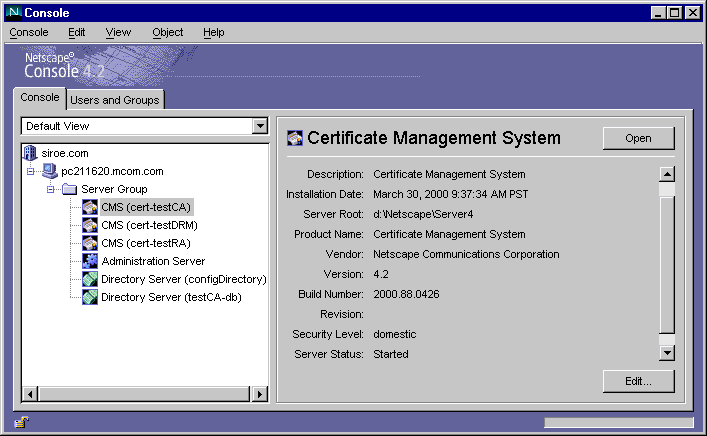
Task: Click the CMS (cert-testRA) server icon
Action: pyautogui.click(x=90, y=243)
